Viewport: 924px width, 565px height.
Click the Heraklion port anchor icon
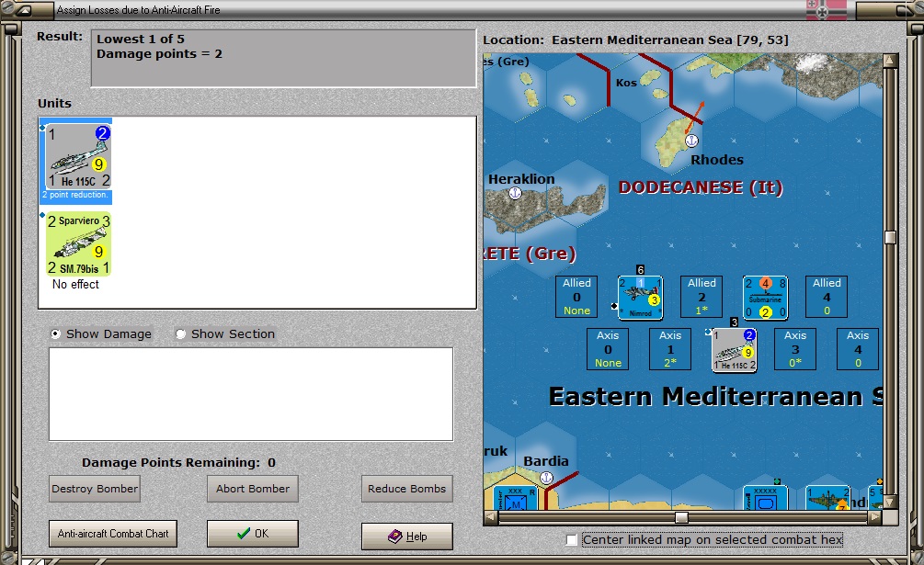pyautogui.click(x=515, y=193)
